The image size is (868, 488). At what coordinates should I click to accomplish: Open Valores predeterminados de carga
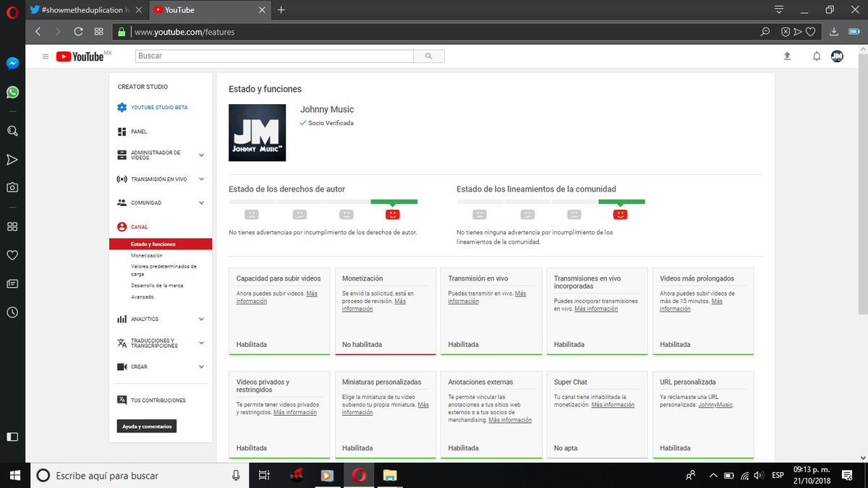click(163, 270)
